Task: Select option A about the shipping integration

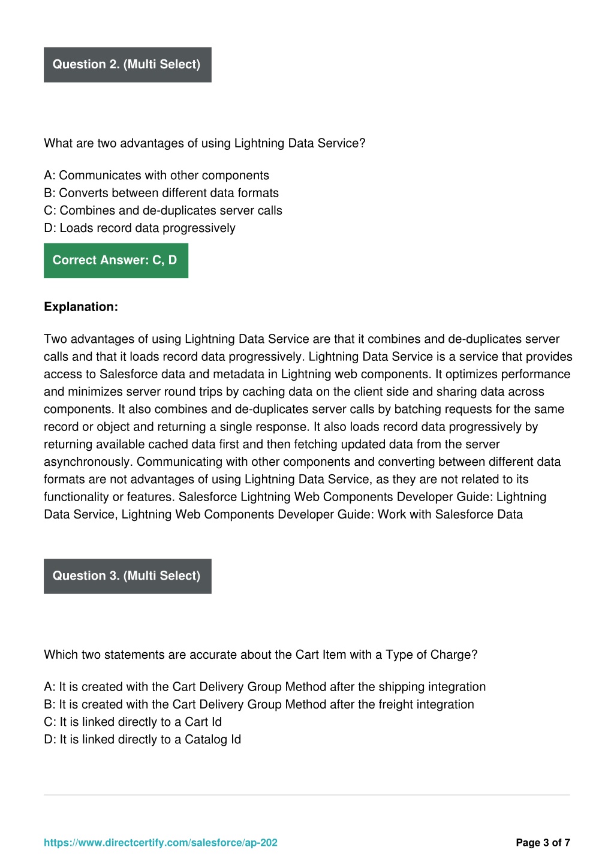Action: 265,687
